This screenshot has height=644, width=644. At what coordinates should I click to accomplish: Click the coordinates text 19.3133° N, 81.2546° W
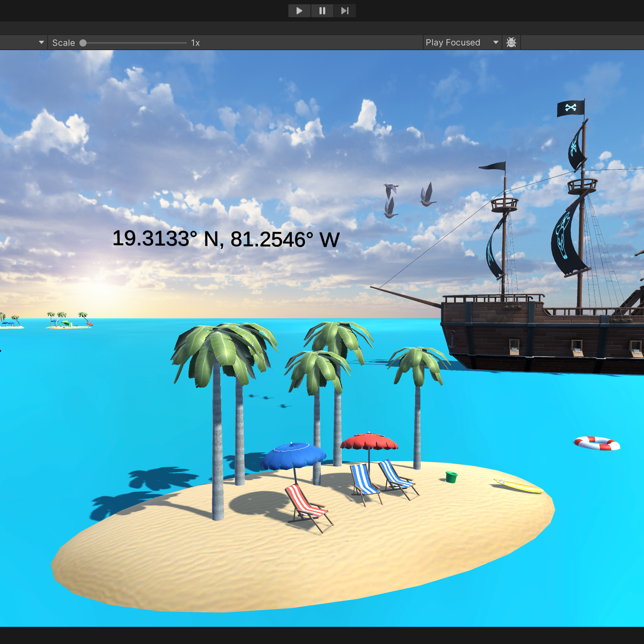tap(226, 239)
